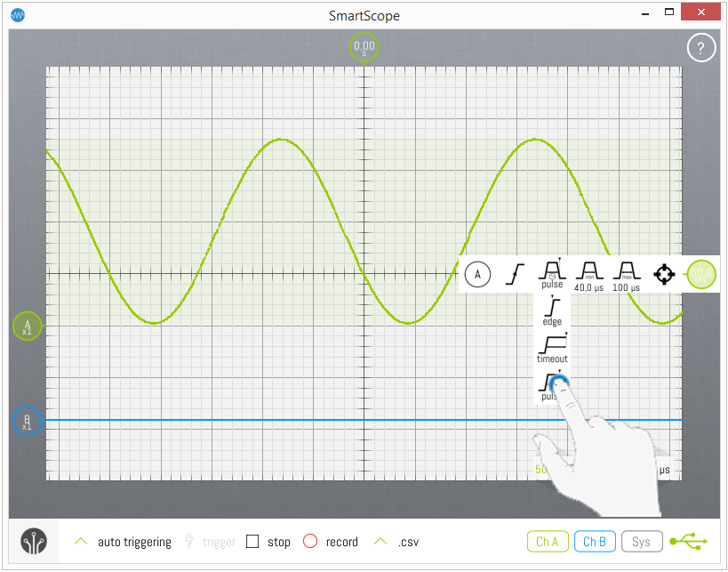Open the minimum pulse width 40,0 µs setting
Screen dimensions: 728x572
(588, 274)
